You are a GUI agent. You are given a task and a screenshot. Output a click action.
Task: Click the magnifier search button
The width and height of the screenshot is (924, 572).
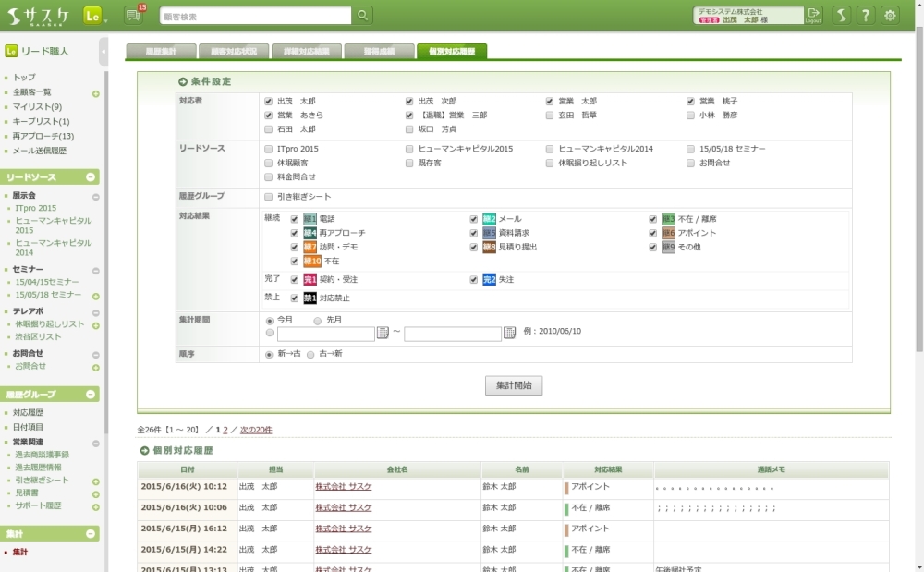[x=363, y=15]
